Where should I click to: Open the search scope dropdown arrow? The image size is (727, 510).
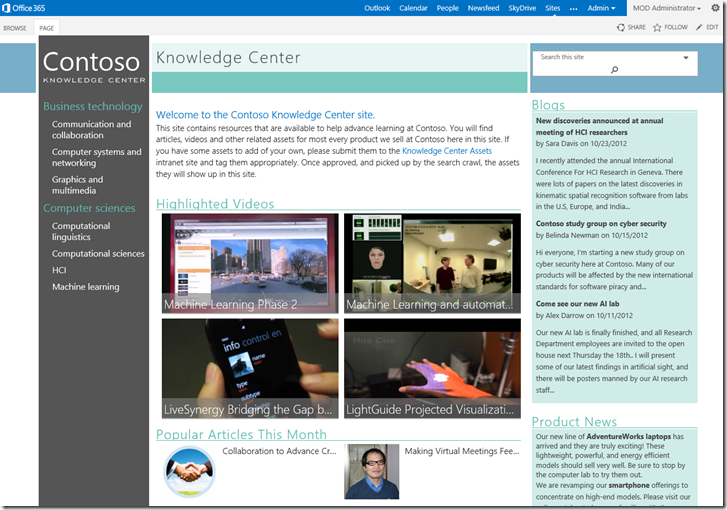point(686,57)
